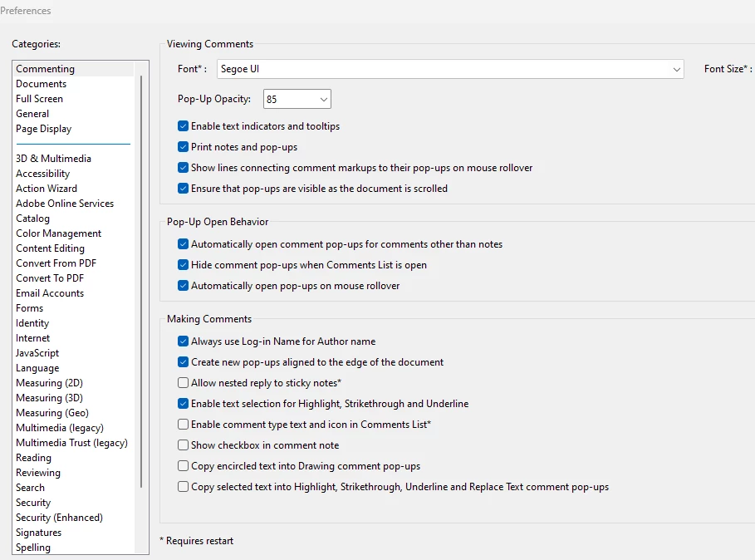Select Documents category

tap(74, 84)
